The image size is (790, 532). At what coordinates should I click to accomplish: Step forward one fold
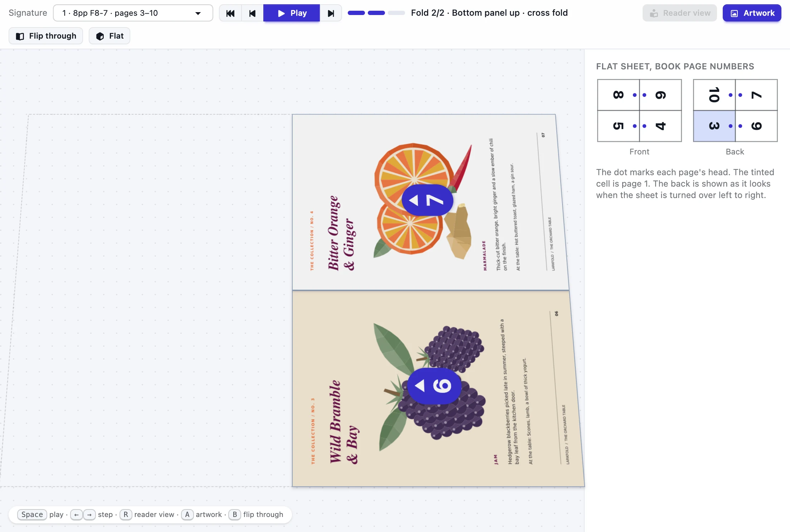(x=331, y=13)
